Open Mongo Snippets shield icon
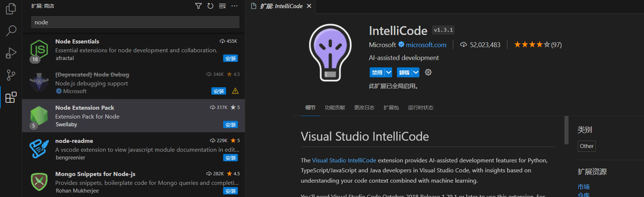Image resolution: width=644 pixels, height=197 pixels. pyautogui.click(x=39, y=182)
